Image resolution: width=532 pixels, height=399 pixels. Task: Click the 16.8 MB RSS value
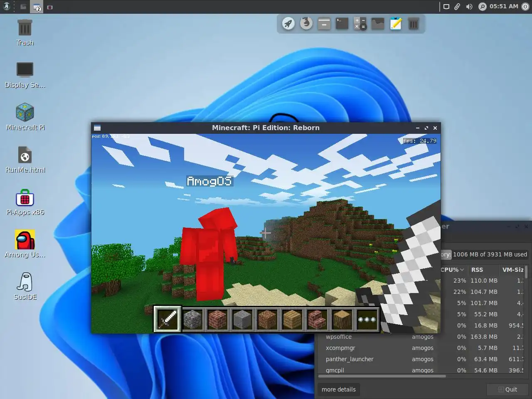coord(485,325)
